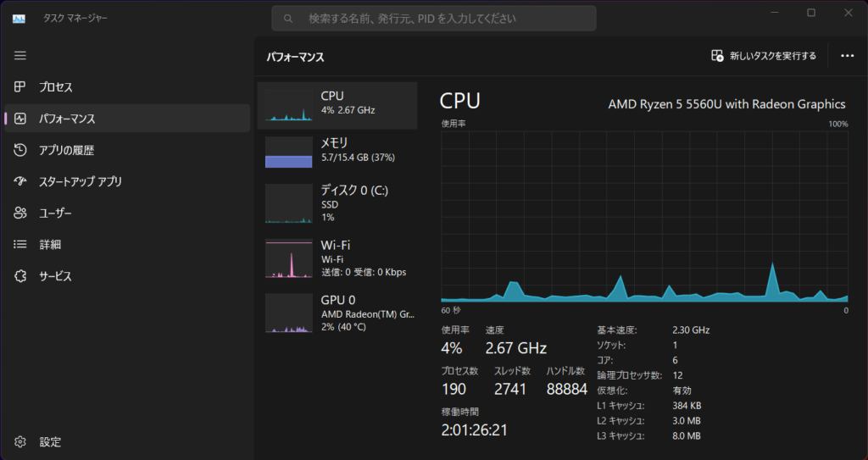Screen dimensions: 868x460
Task: Click the アプリの履歴 clock icon
Action: point(20,150)
